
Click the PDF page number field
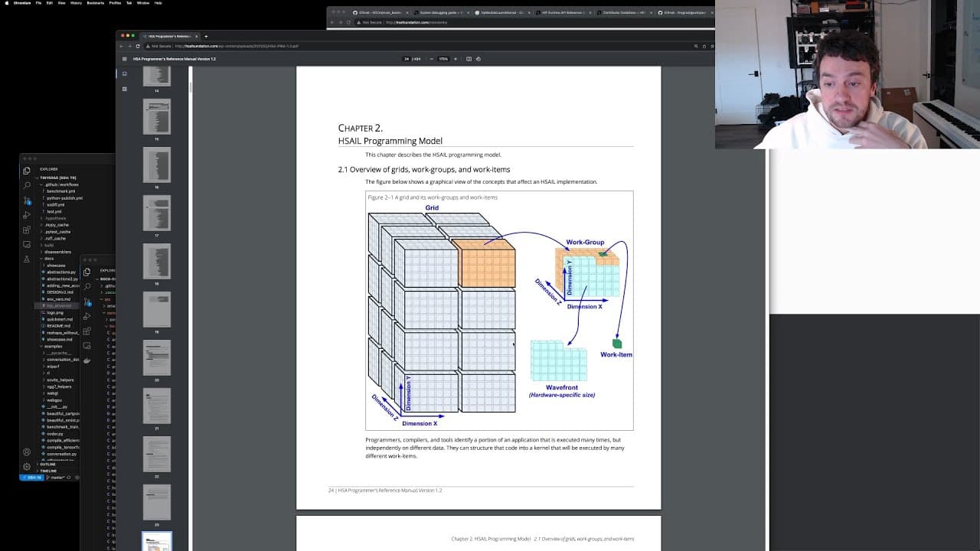407,59
